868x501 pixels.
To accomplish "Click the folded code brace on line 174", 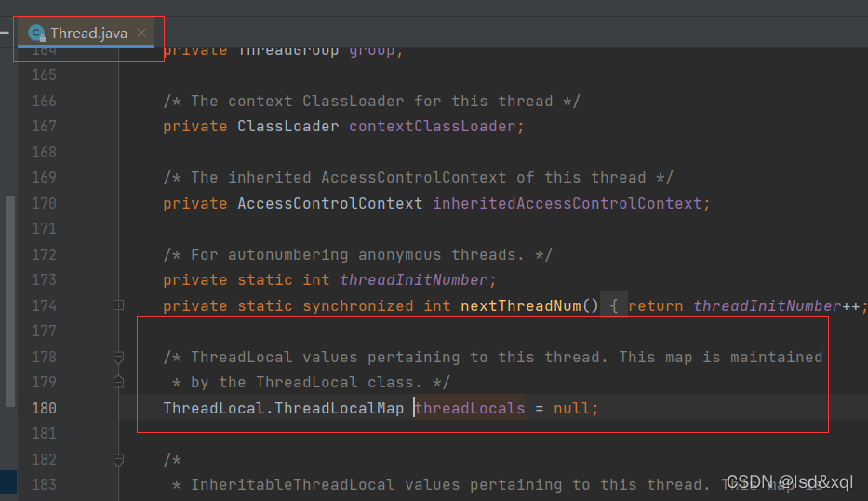I will (613, 306).
